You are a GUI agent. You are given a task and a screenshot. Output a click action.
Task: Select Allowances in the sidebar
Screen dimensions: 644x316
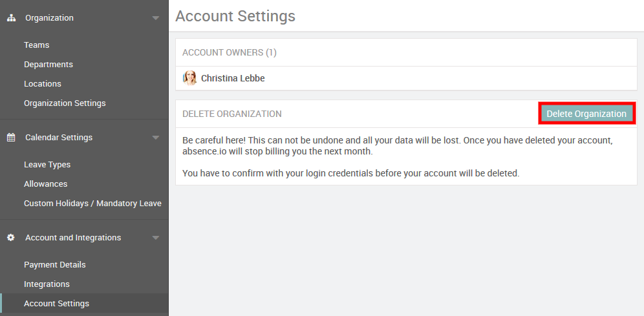click(x=45, y=184)
